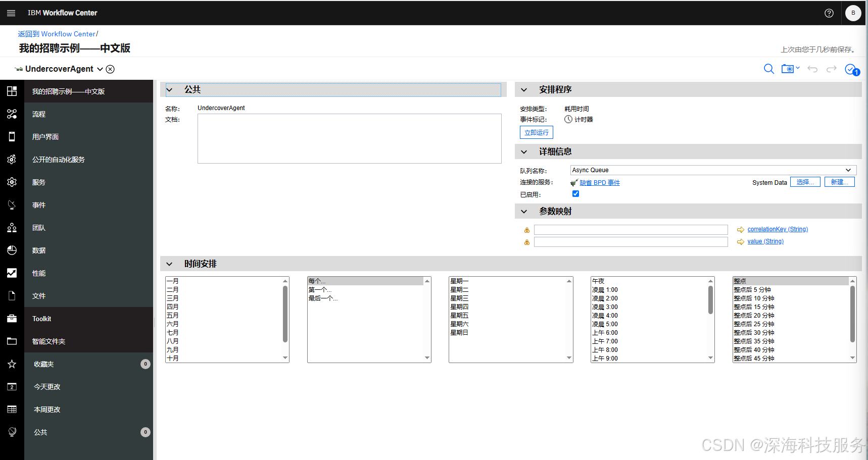Click the correlationKey mapping input field
The height and width of the screenshot is (460, 868).
point(631,230)
